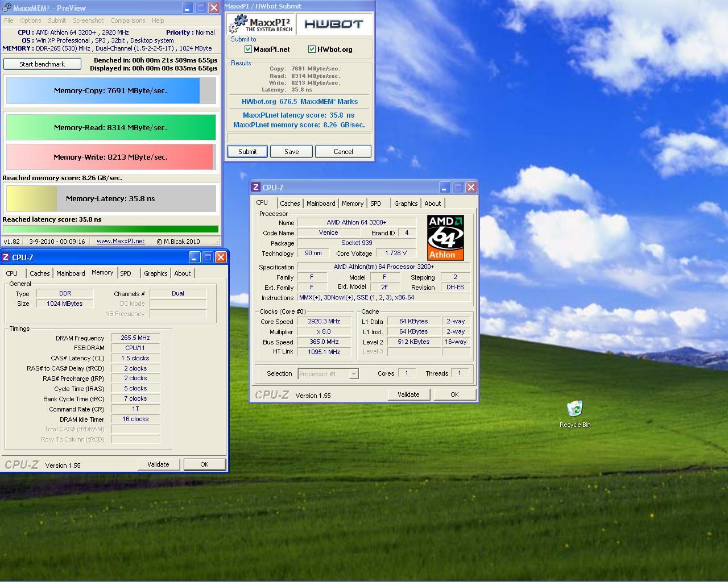Click the Core Speed 2920.3 MHz value
Image resolution: width=728 pixels, height=582 pixels.
[x=324, y=321]
